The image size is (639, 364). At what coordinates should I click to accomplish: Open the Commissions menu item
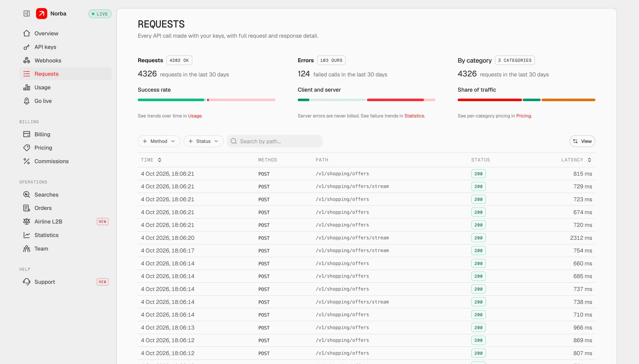pos(66,161)
